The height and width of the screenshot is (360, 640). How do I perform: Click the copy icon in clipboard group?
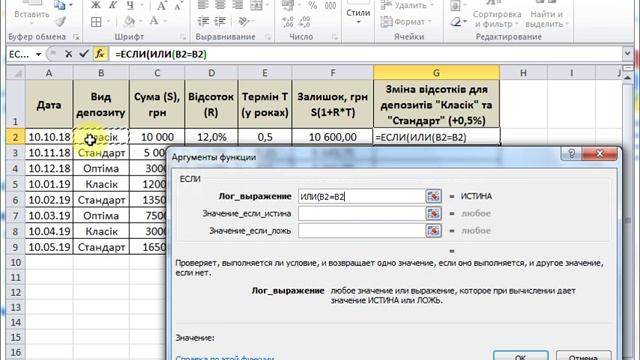(x=60, y=5)
